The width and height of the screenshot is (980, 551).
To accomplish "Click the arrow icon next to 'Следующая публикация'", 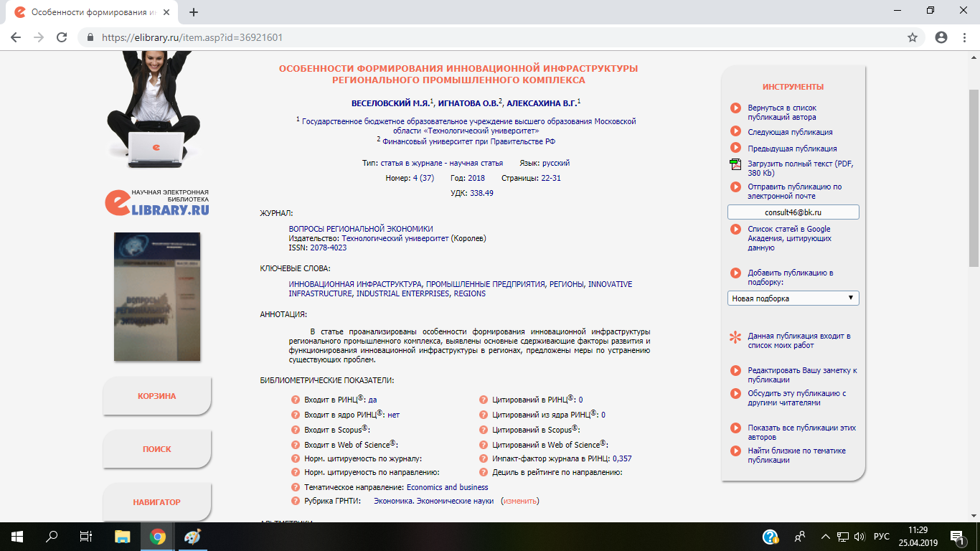I will pyautogui.click(x=735, y=131).
